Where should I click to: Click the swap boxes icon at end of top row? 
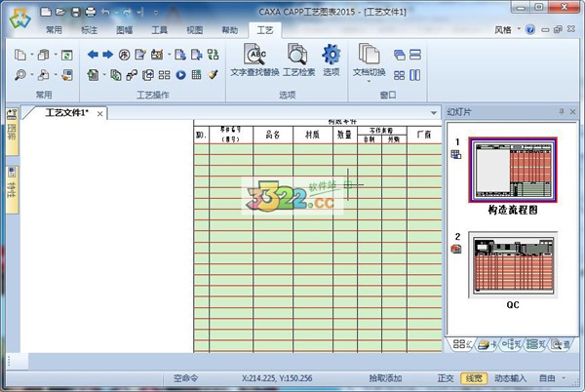[x=213, y=55]
